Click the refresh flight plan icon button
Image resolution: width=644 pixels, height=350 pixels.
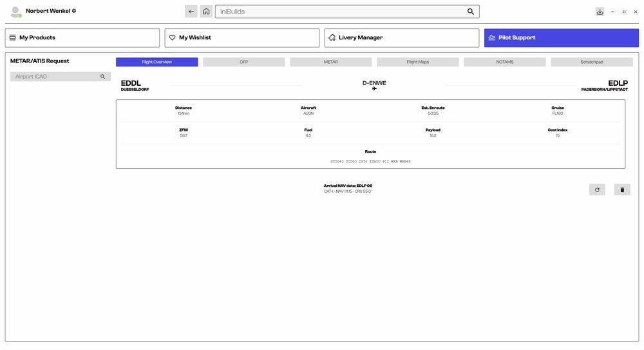pyautogui.click(x=597, y=190)
